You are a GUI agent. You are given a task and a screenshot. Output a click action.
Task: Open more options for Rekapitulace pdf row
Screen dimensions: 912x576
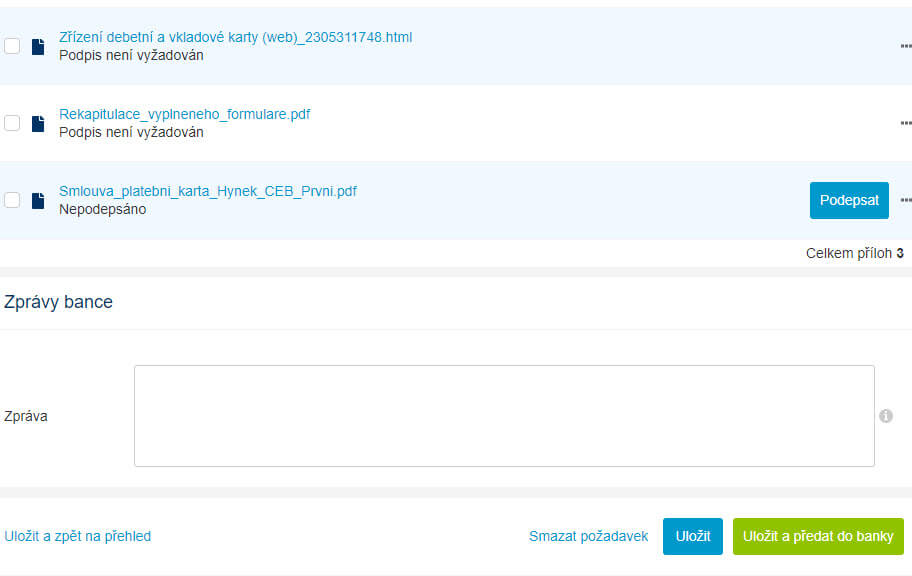906,123
